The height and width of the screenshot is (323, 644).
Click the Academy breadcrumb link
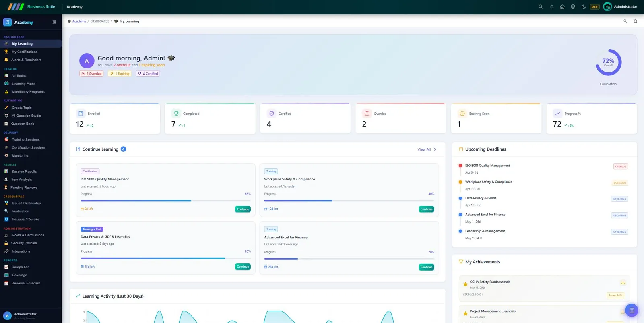pyautogui.click(x=79, y=21)
